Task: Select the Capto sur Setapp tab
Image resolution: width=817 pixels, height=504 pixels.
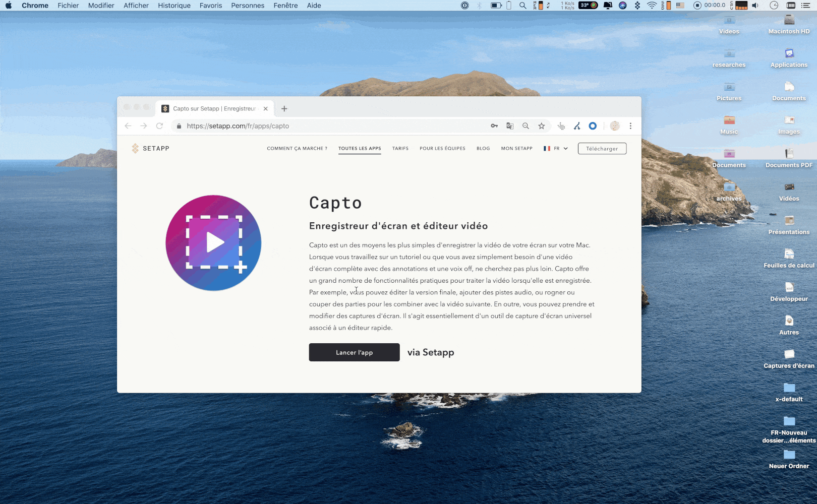Action: pos(215,109)
